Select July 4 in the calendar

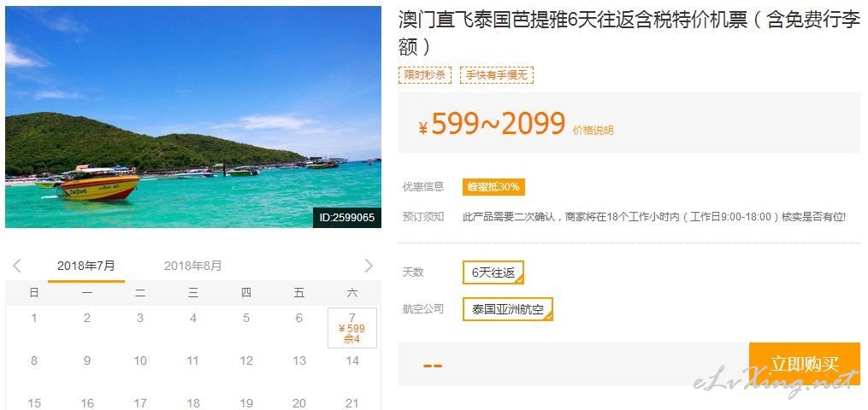click(x=193, y=319)
